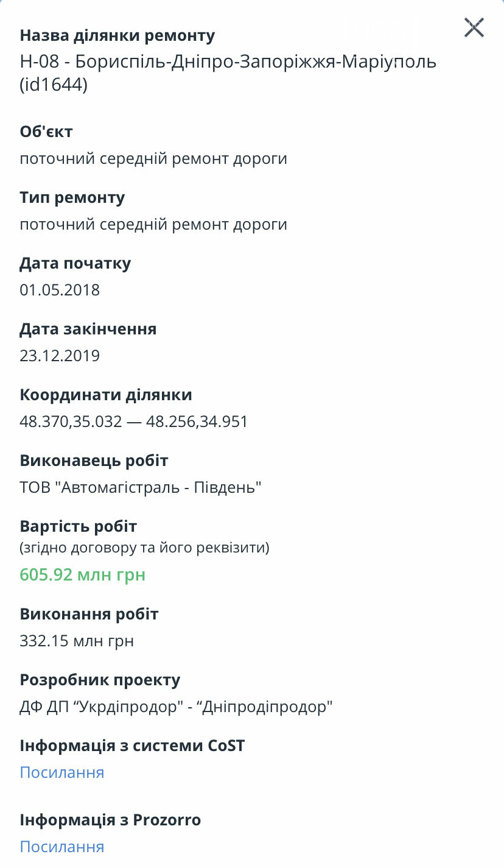Close the repair section details panel

point(474,28)
